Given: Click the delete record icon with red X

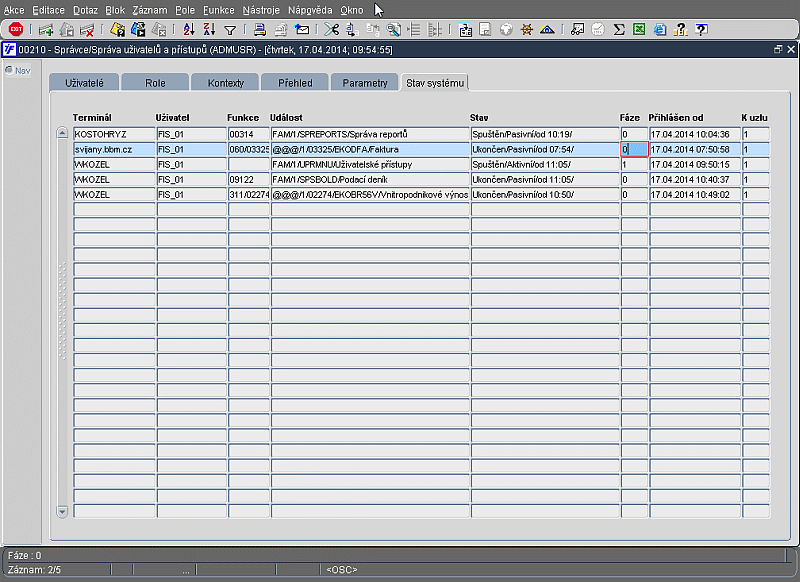Looking at the screenshot, I should 87,30.
